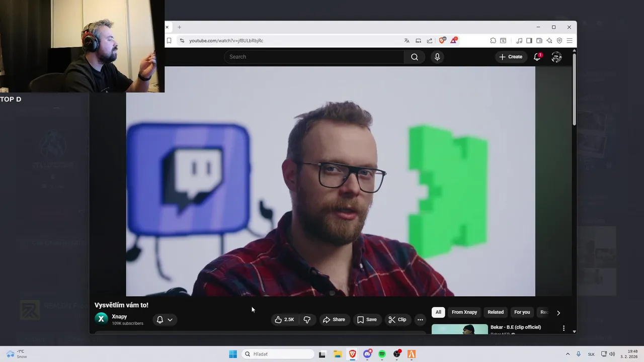Click the YouTube search magnifier button

coord(415,57)
